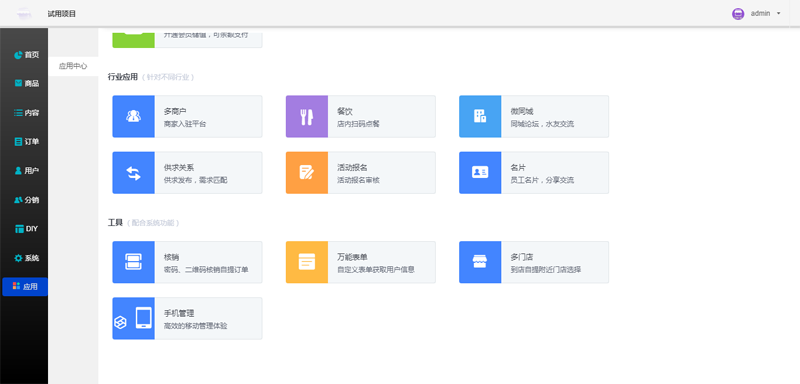
Task: Click the 店内扫码点餐 description
Action: click(359, 124)
